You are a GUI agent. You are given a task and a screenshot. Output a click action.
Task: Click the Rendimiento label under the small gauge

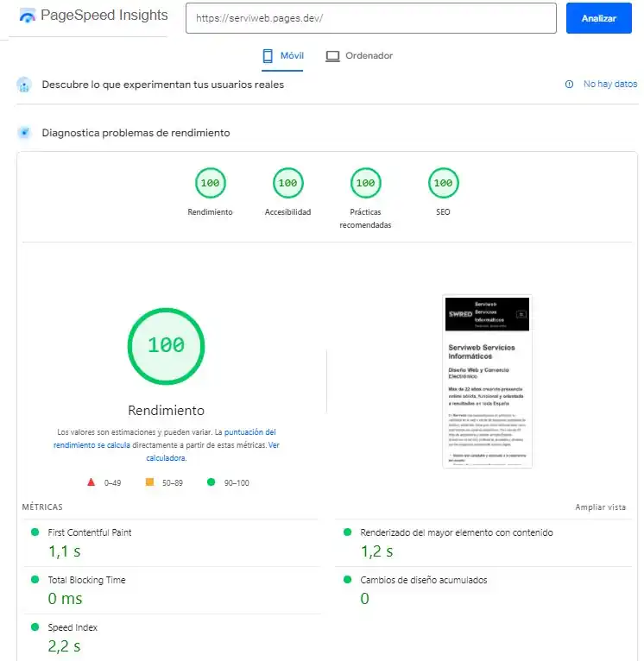[210, 212]
